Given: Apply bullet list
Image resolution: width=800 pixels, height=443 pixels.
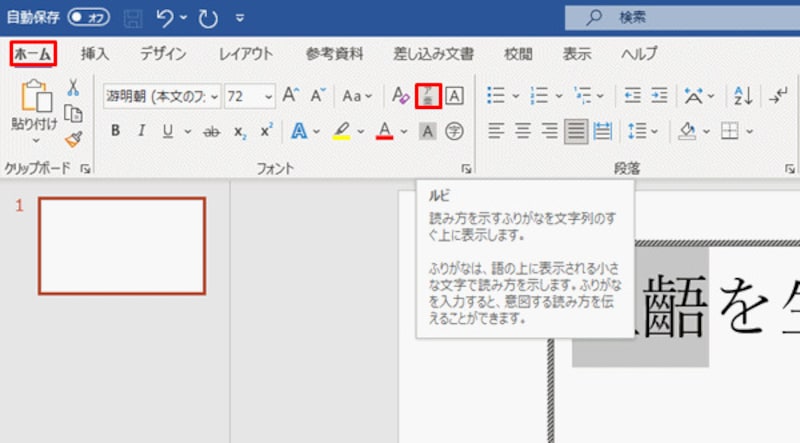Looking at the screenshot, I should coord(495,95).
